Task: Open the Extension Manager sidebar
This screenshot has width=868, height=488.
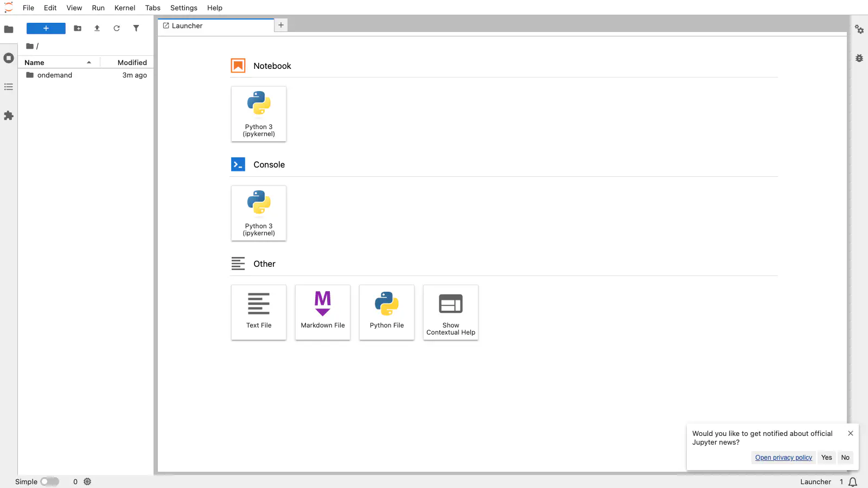Action: [9, 115]
